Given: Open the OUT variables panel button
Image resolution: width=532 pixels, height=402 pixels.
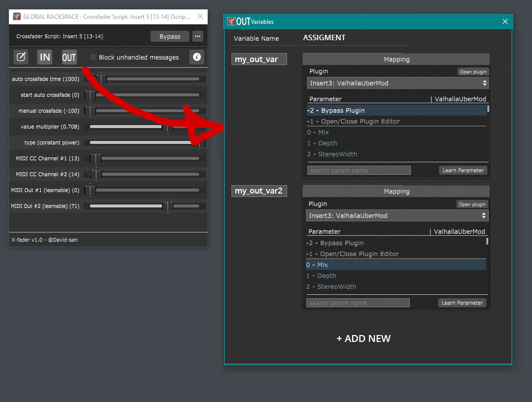Looking at the screenshot, I should pos(69,57).
